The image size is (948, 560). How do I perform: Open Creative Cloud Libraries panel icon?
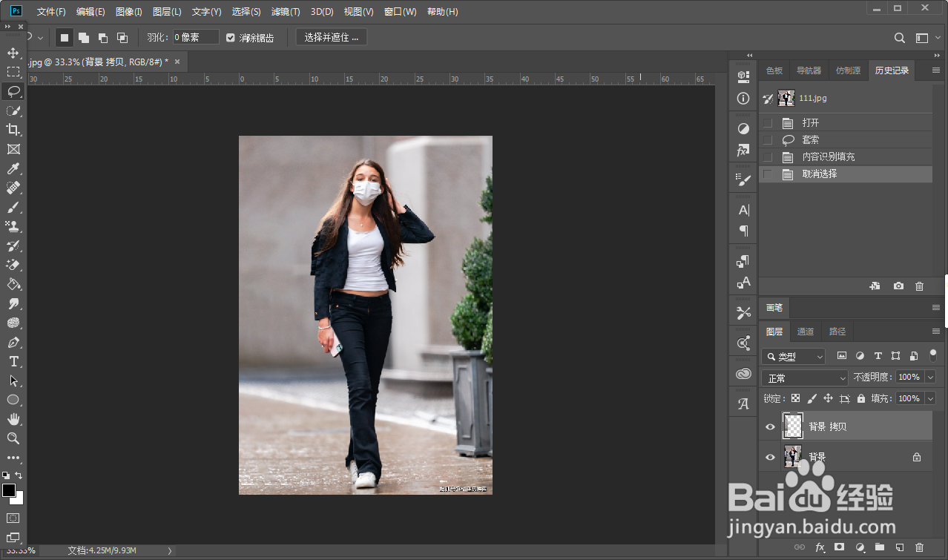tap(743, 374)
